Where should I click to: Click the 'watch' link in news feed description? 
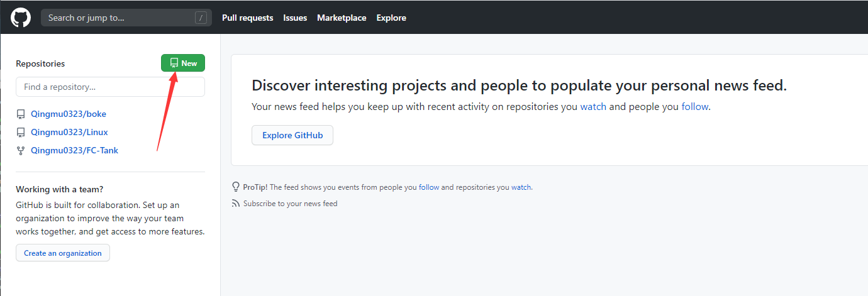593,107
